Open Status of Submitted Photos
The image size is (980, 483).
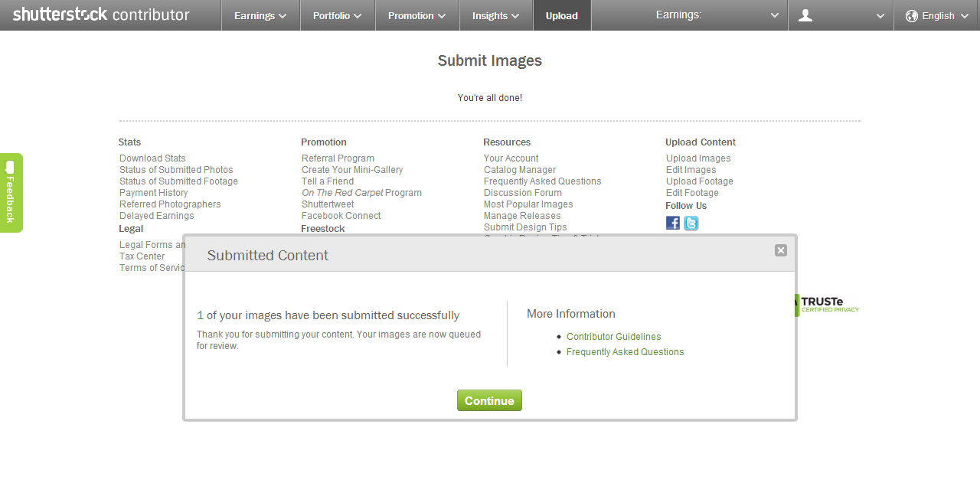coord(176,170)
